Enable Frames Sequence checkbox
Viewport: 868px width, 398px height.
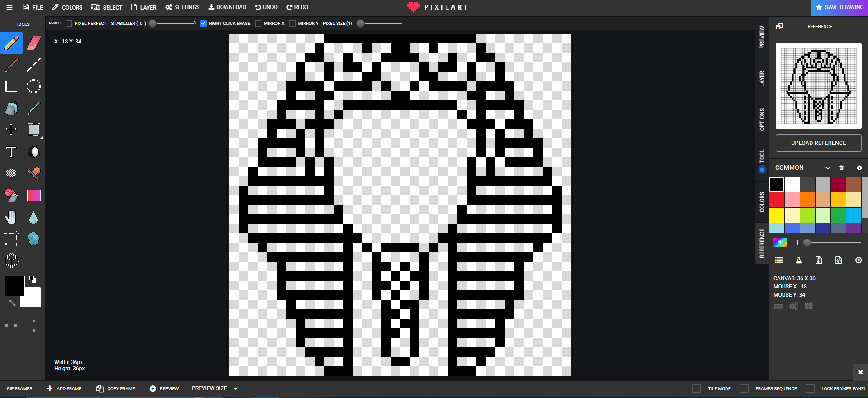pyautogui.click(x=744, y=388)
